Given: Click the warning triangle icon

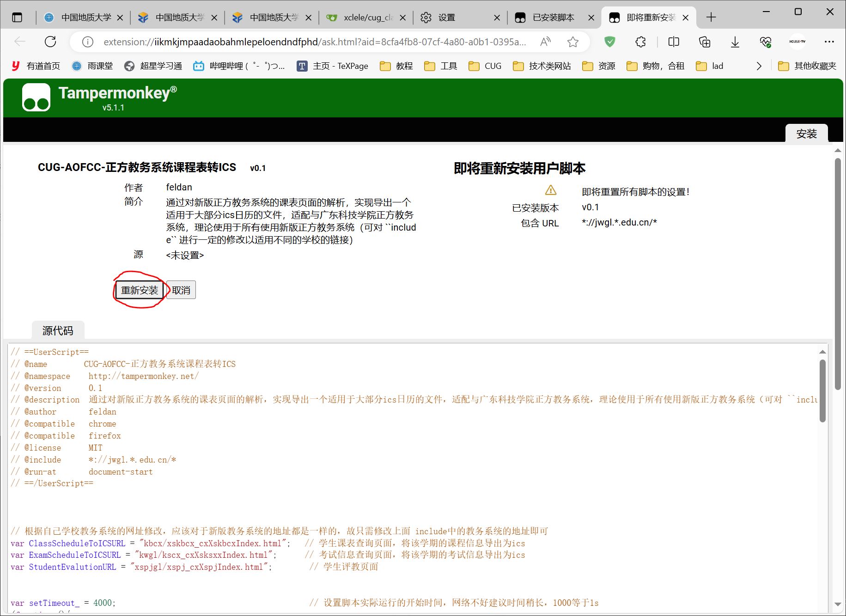Looking at the screenshot, I should tap(551, 190).
